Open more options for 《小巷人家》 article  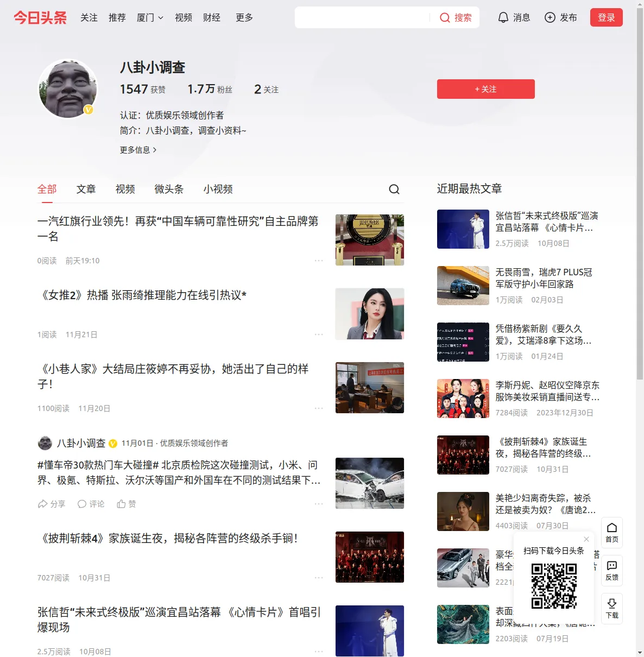[x=319, y=408]
